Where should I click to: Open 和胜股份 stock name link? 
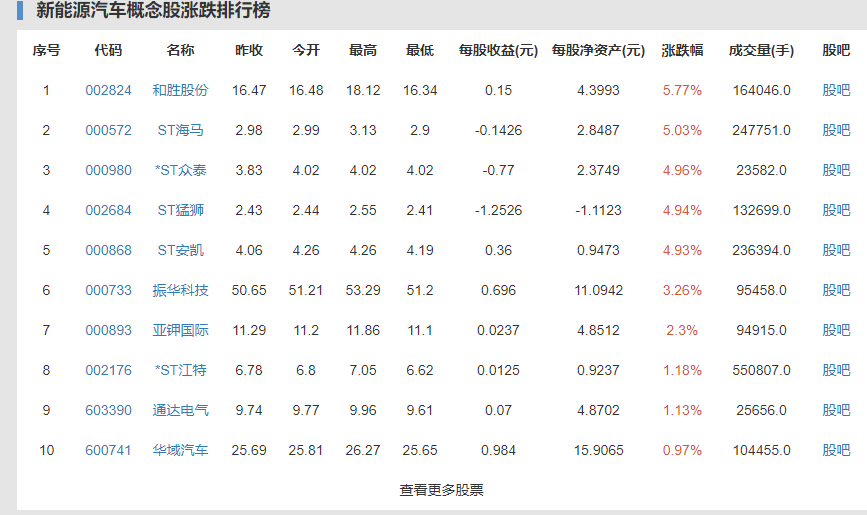[x=180, y=90]
